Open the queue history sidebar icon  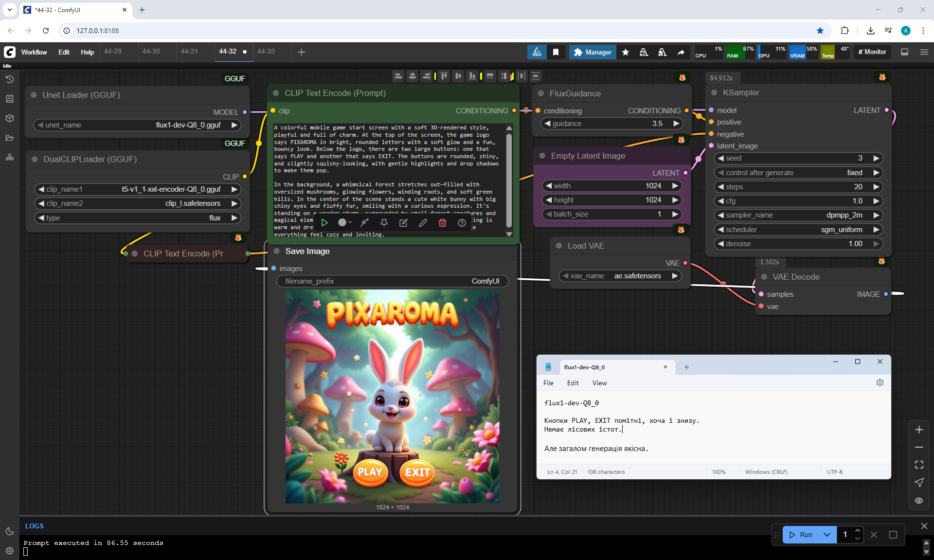[10, 79]
